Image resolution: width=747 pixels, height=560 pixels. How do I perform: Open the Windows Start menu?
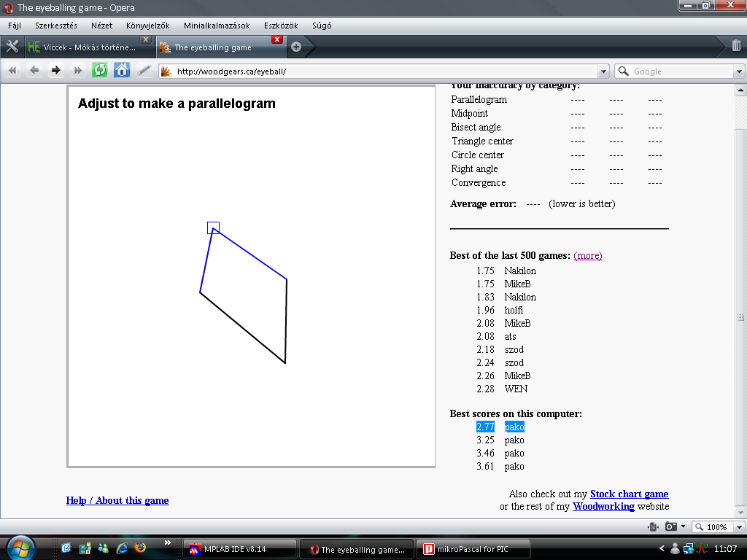tap(20, 548)
